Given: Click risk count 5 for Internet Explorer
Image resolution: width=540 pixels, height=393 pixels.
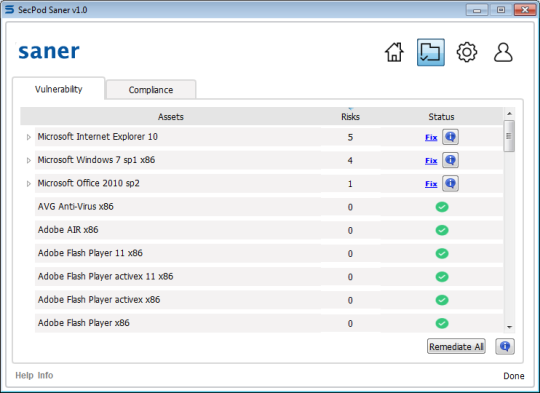Looking at the screenshot, I should (x=350, y=137).
